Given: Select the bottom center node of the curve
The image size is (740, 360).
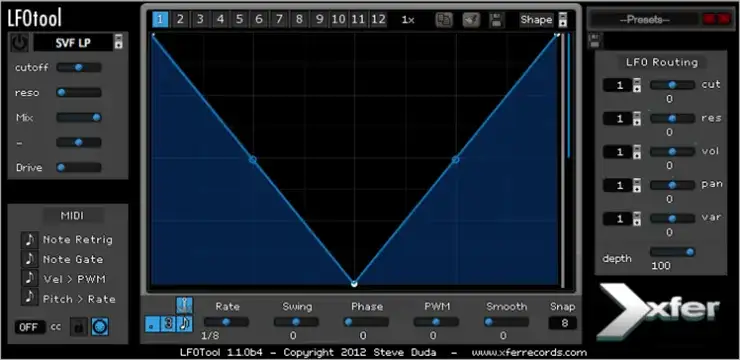Looking at the screenshot, I should tap(354, 284).
